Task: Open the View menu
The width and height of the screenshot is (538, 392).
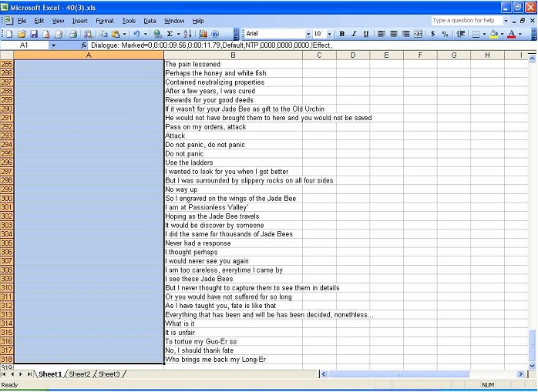Action: pyautogui.click(x=58, y=21)
